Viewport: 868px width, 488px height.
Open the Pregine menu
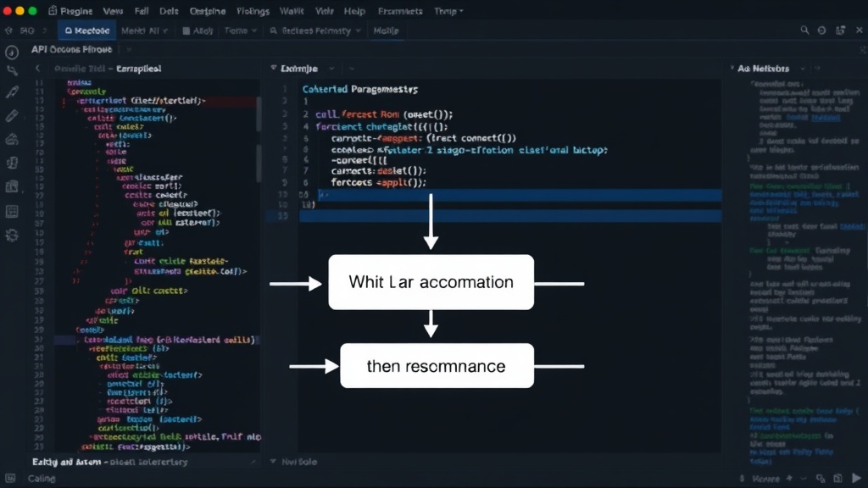coord(76,11)
